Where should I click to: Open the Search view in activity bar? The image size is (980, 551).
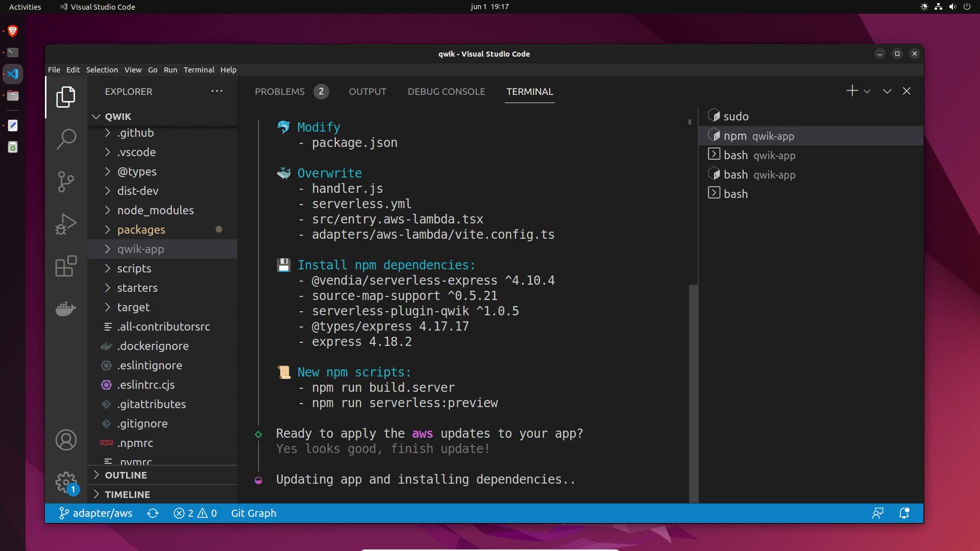coord(66,139)
